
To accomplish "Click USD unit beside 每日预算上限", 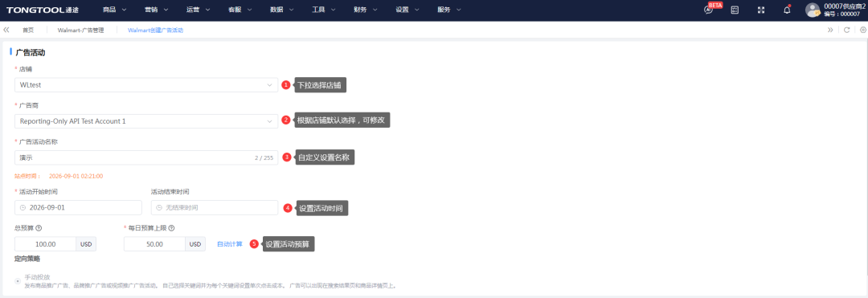I will 195,244.
